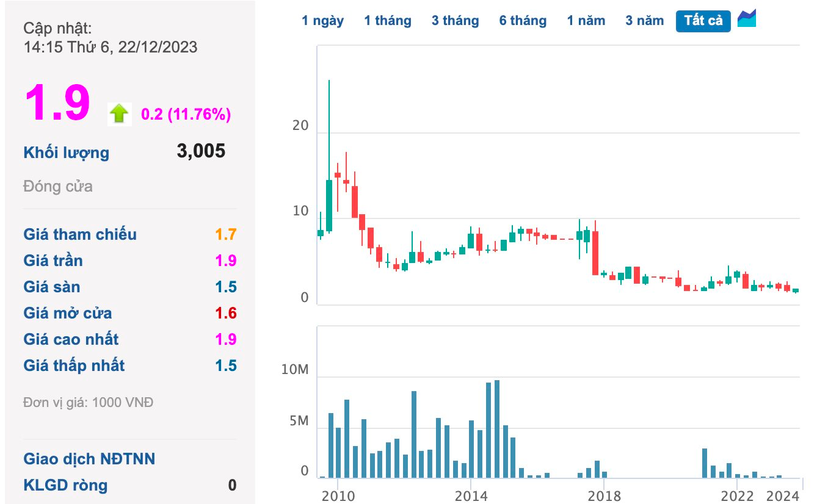The width and height of the screenshot is (817, 504).
Task: Click the price axis label 20
Action: tap(301, 126)
